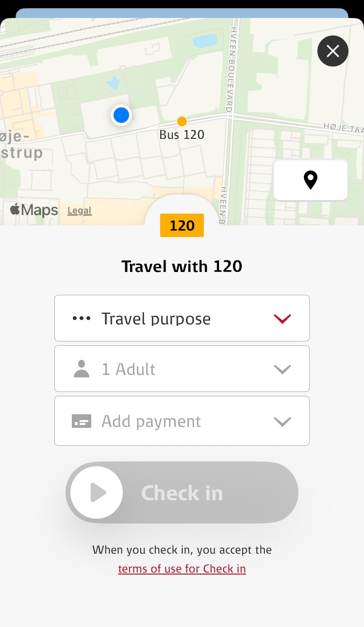Image resolution: width=364 pixels, height=627 pixels.
Task: Select the orange Bus 120 stop marker
Action: (x=182, y=121)
